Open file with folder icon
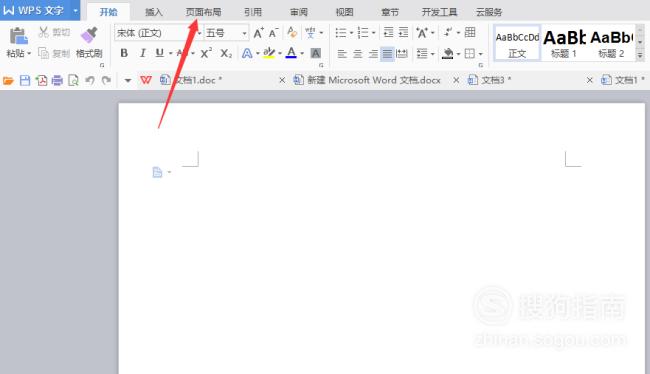Screen dimensions: 650x374 pyautogui.click(x=8, y=80)
